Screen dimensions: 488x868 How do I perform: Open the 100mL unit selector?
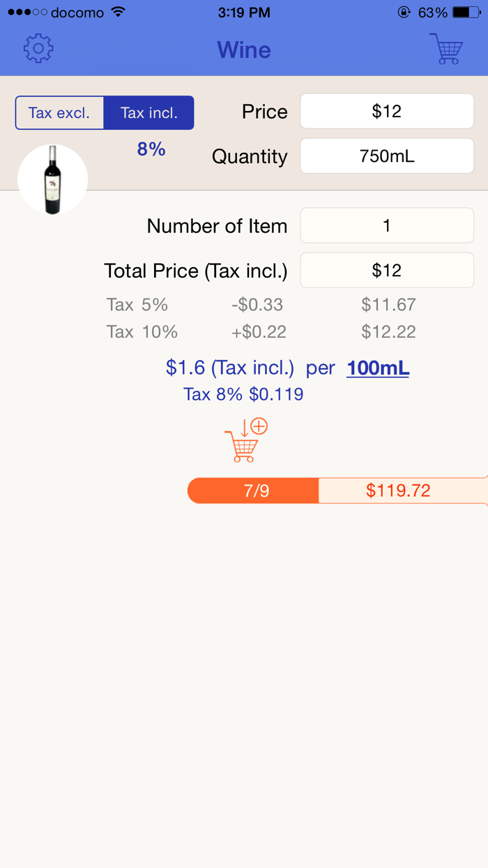(377, 368)
